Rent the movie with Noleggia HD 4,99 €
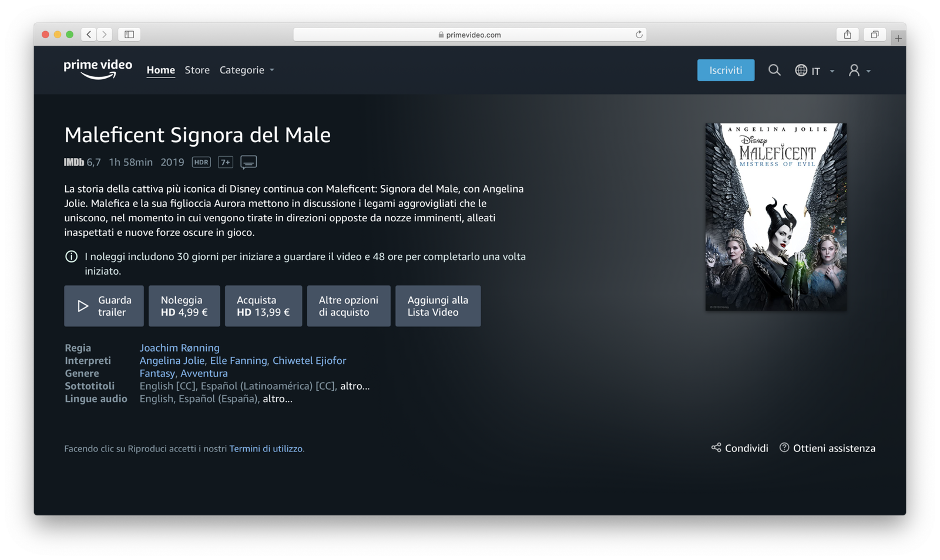940x560 pixels. click(x=184, y=306)
